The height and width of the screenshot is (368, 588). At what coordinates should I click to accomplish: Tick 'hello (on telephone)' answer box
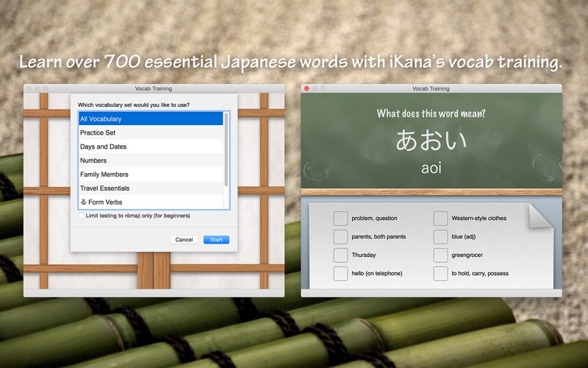[340, 273]
